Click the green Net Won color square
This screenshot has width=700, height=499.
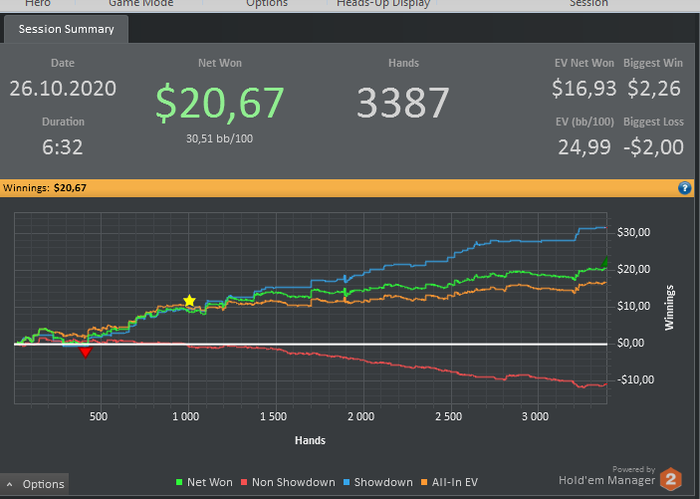coord(179,482)
